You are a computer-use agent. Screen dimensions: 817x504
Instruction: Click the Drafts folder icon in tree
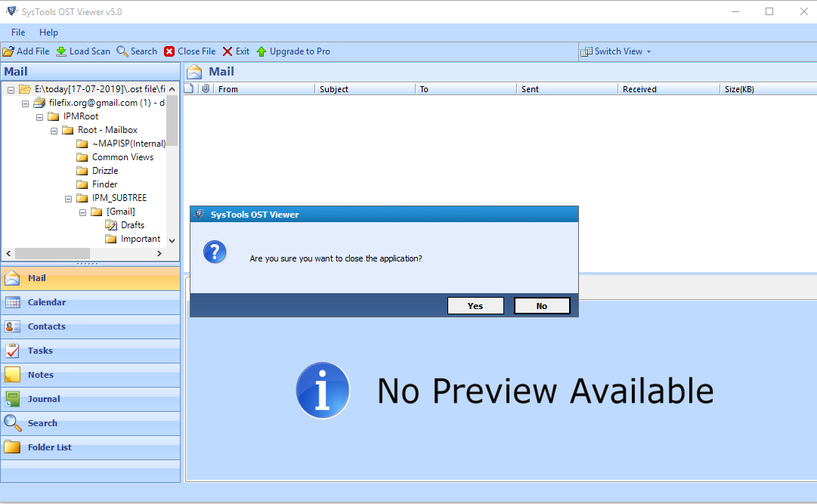pyautogui.click(x=111, y=225)
